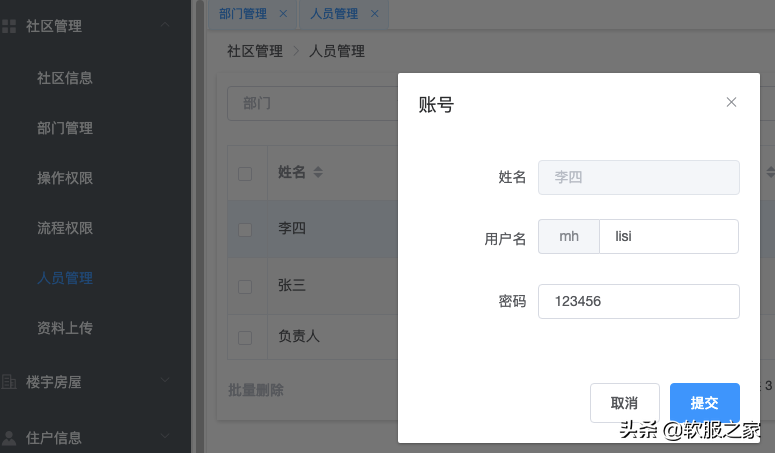Image resolution: width=775 pixels, height=453 pixels.
Task: Click the sidebar vertical scrollbar
Action: click(200, 226)
